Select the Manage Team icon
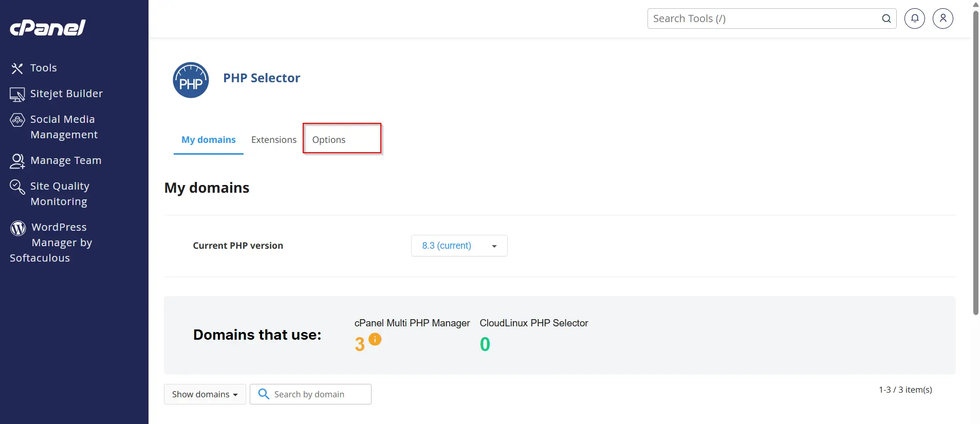Image resolution: width=980 pixels, height=424 pixels. pyautogui.click(x=17, y=161)
